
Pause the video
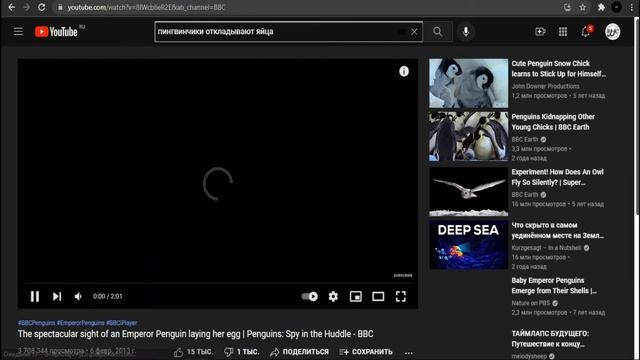tap(35, 296)
